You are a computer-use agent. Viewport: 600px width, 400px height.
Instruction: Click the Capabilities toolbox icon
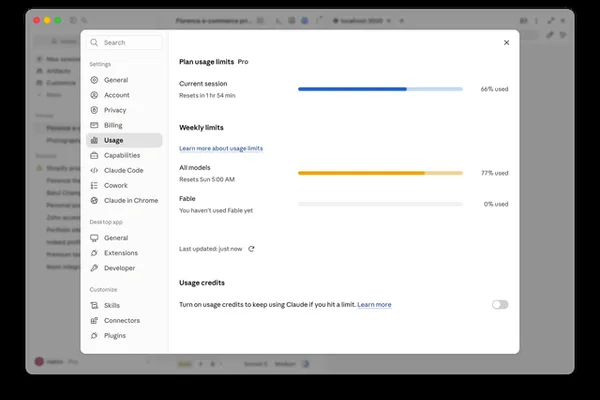[x=94, y=155]
